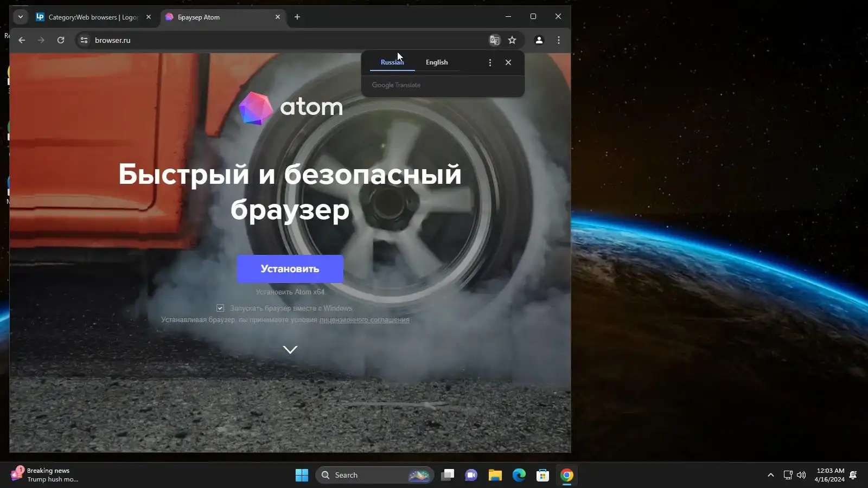Launch the Chat app from taskbar
Screen dimensions: 868x488
(471, 475)
